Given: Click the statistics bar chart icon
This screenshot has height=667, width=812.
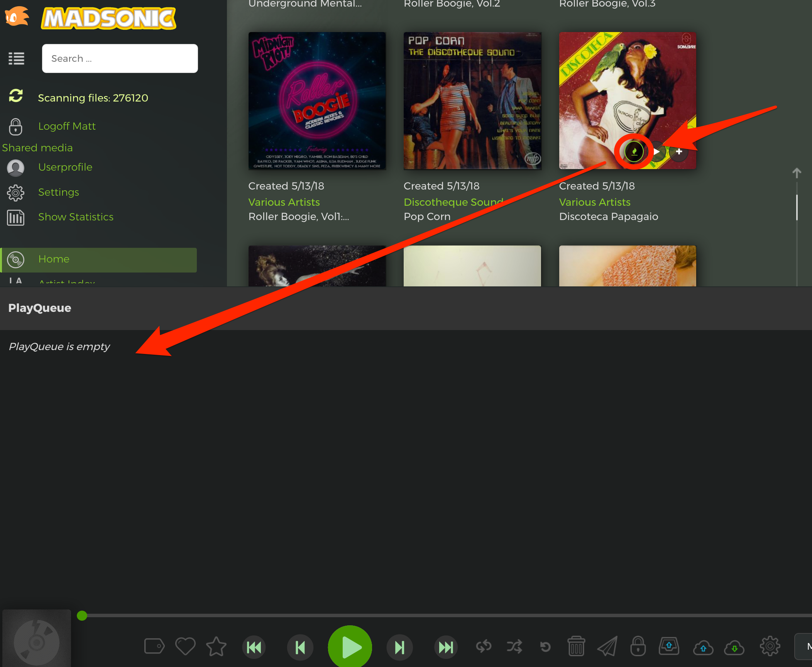Looking at the screenshot, I should coord(15,217).
